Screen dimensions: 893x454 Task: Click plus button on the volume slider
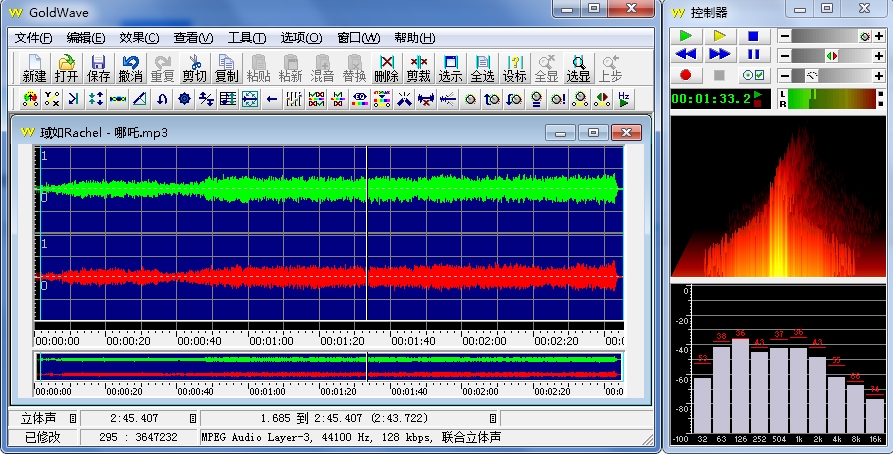(x=880, y=35)
